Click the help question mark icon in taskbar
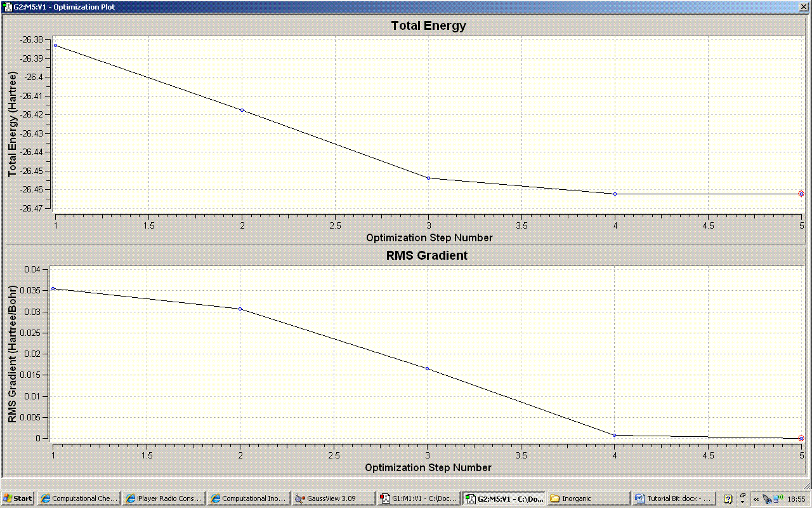 tap(728, 499)
